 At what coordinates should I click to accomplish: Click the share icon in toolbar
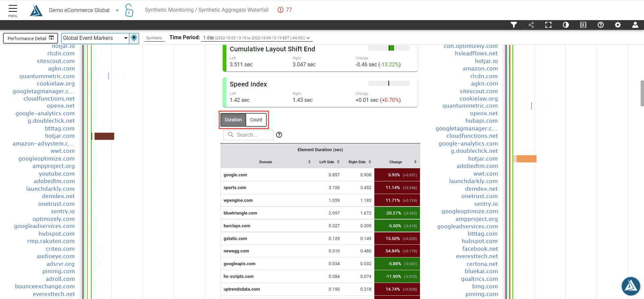coord(531,25)
